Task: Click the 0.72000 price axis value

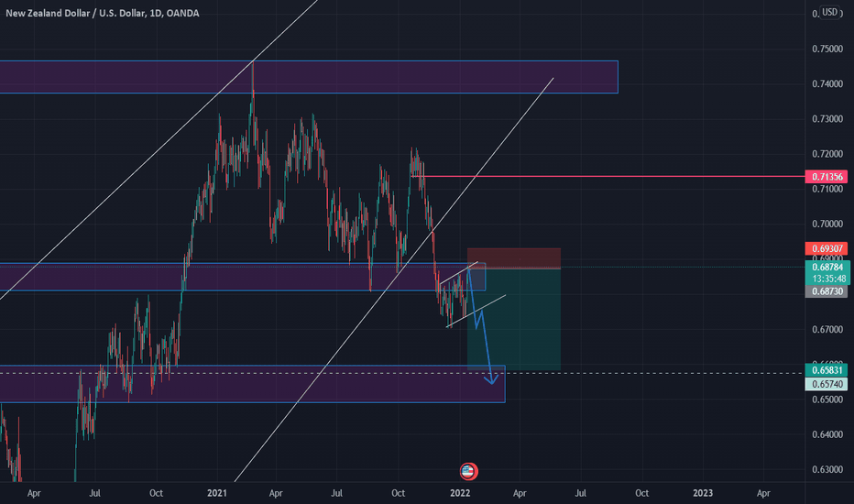Action: tap(827, 154)
